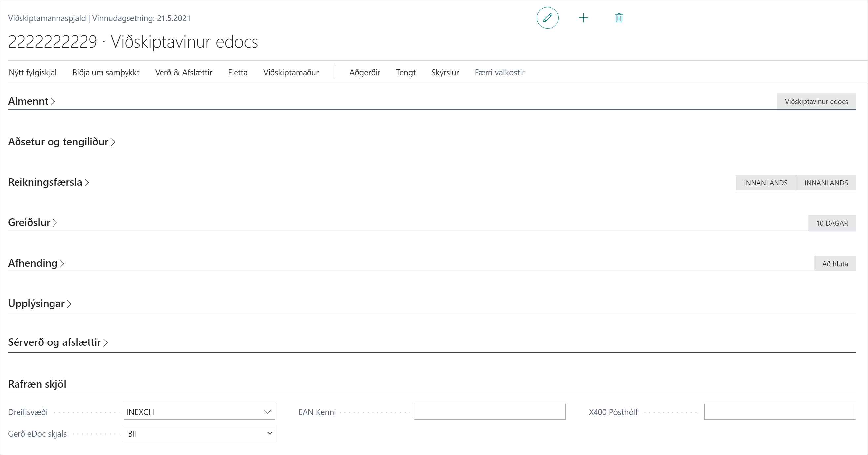Screen dimensions: 868x455
Task: Click the plus icon to create new card
Action: pyautogui.click(x=583, y=18)
